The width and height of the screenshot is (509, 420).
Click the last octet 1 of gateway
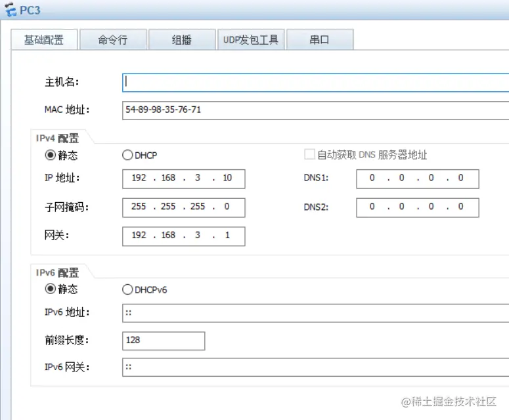[227, 235]
